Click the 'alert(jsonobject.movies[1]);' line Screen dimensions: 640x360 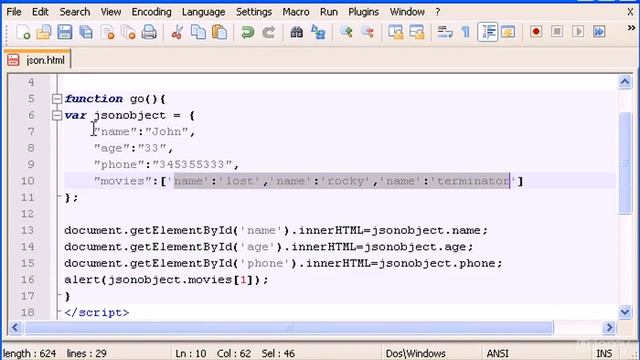[x=166, y=280]
